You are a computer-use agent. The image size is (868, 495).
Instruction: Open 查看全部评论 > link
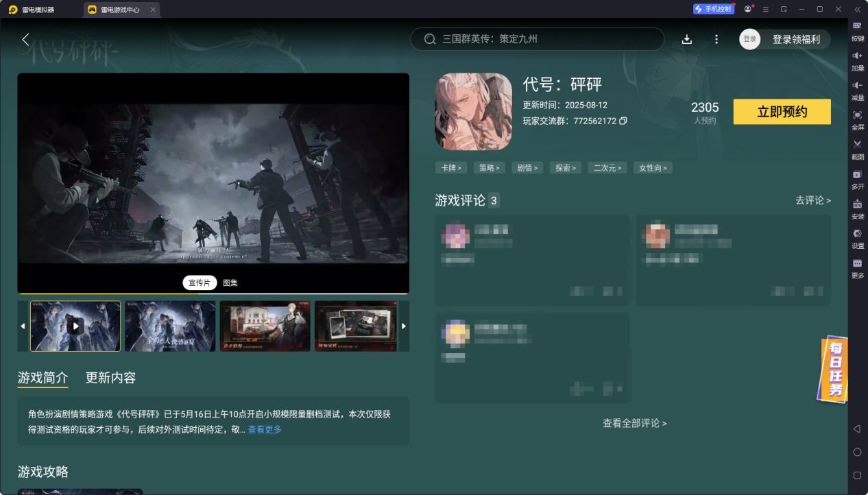click(634, 423)
